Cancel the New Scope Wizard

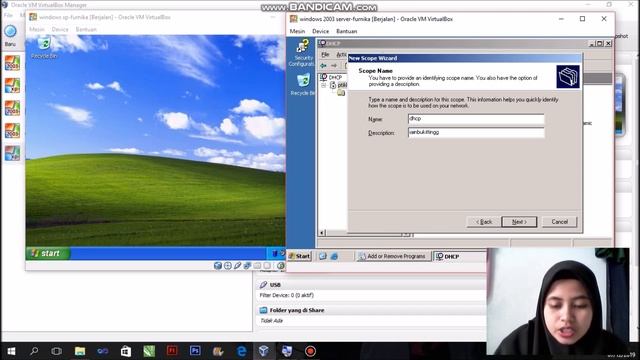click(559, 222)
